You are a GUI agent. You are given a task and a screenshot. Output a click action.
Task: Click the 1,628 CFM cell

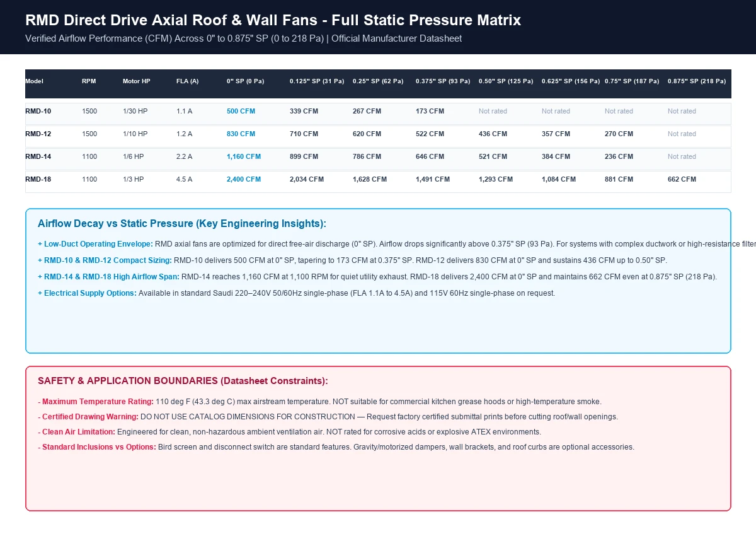pos(370,180)
